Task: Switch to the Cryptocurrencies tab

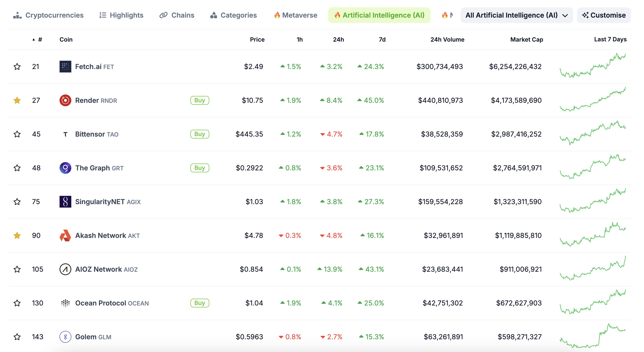Action: (x=49, y=15)
